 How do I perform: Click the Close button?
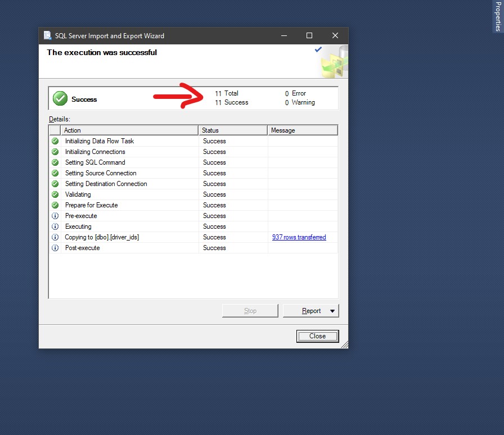317,336
